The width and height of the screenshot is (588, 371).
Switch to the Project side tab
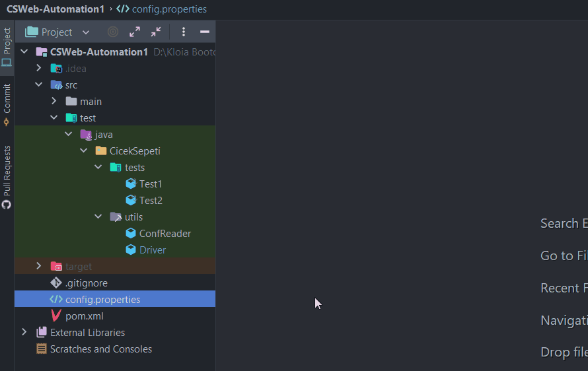(7, 48)
